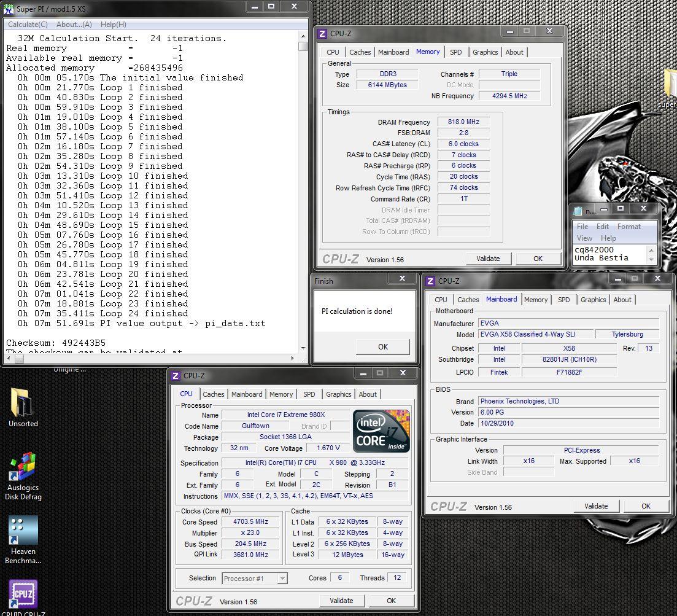Select SPD tab in Mainboard CPU-Z window
This screenshot has width=677, height=616.
(563, 300)
